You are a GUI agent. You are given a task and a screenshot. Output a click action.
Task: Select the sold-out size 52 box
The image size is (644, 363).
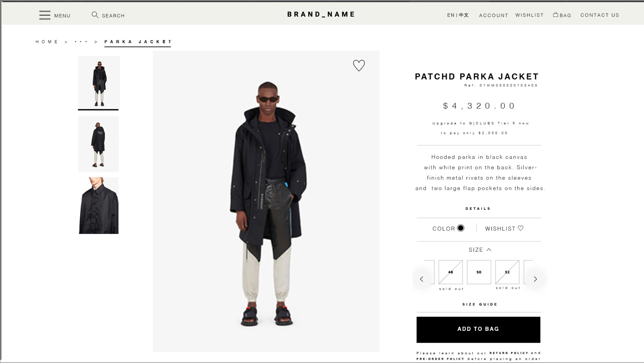pyautogui.click(x=507, y=272)
